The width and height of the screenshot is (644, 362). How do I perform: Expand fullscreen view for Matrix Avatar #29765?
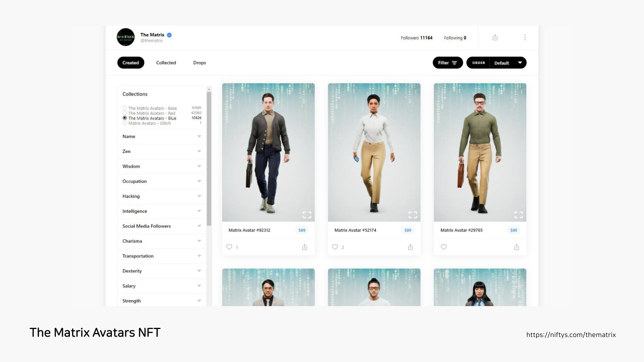(x=519, y=215)
